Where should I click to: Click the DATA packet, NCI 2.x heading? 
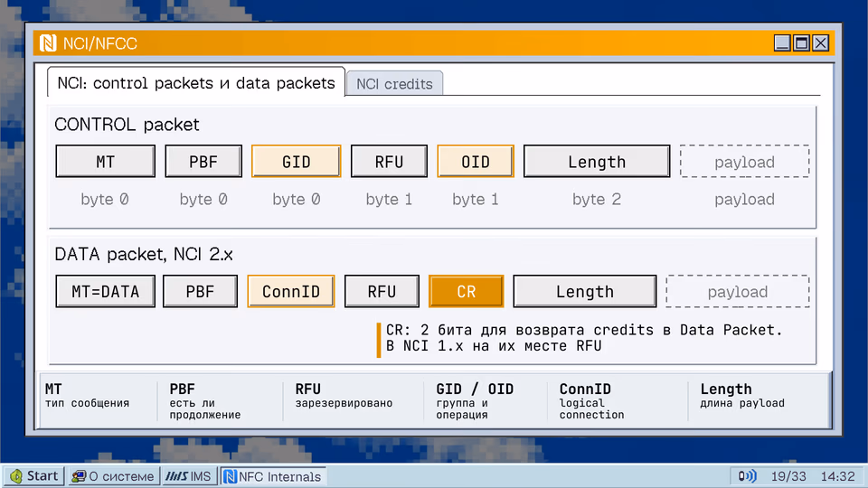[144, 255]
